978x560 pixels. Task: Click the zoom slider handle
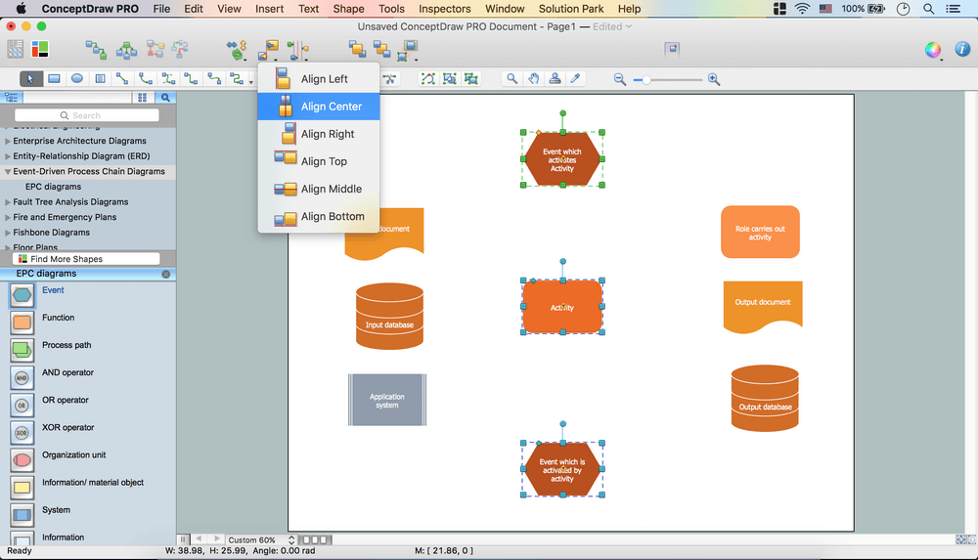tap(645, 79)
